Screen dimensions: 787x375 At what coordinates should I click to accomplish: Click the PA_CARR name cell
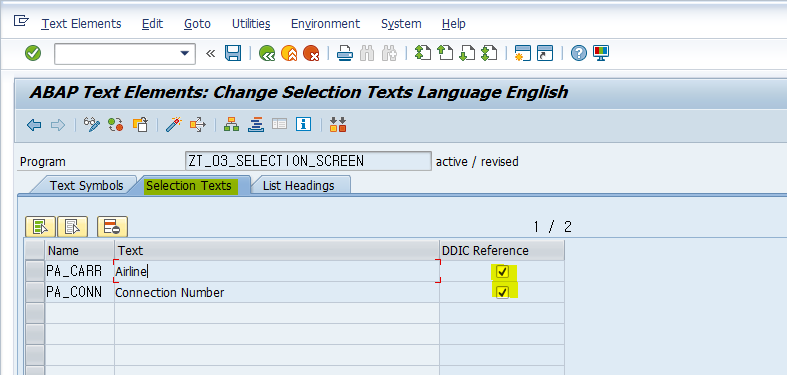tap(79, 271)
